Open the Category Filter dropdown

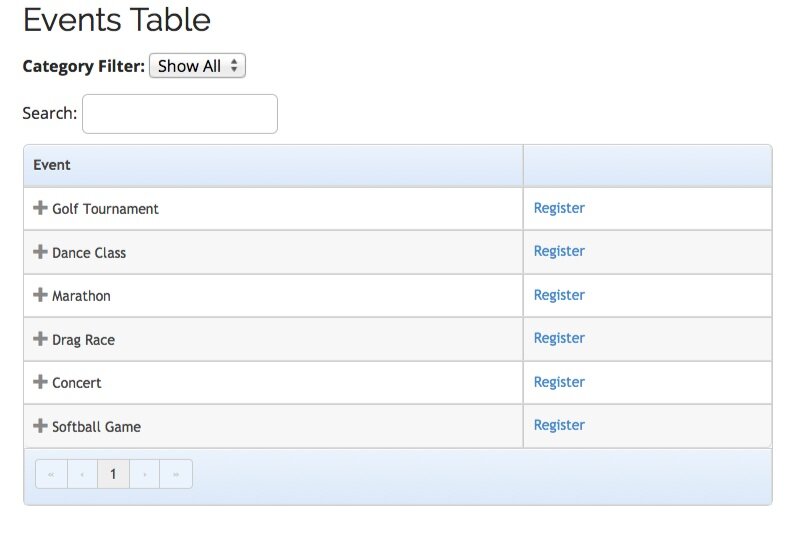click(x=197, y=66)
